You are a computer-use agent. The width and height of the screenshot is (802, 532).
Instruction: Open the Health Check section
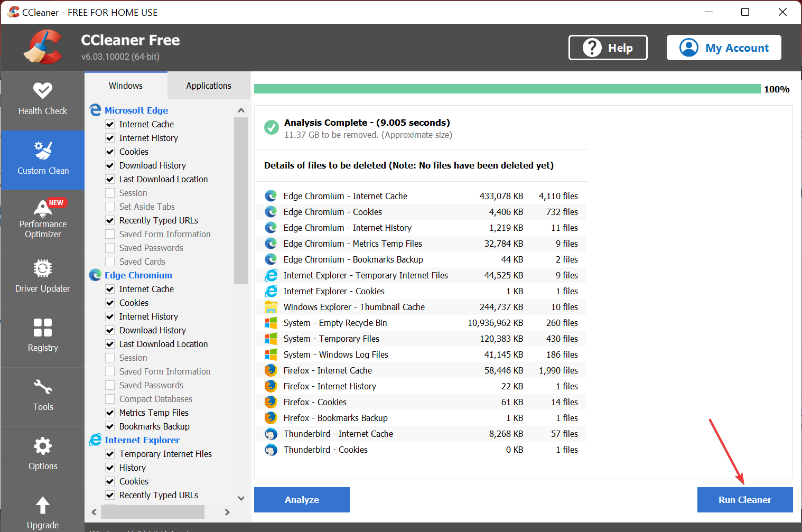click(x=43, y=100)
